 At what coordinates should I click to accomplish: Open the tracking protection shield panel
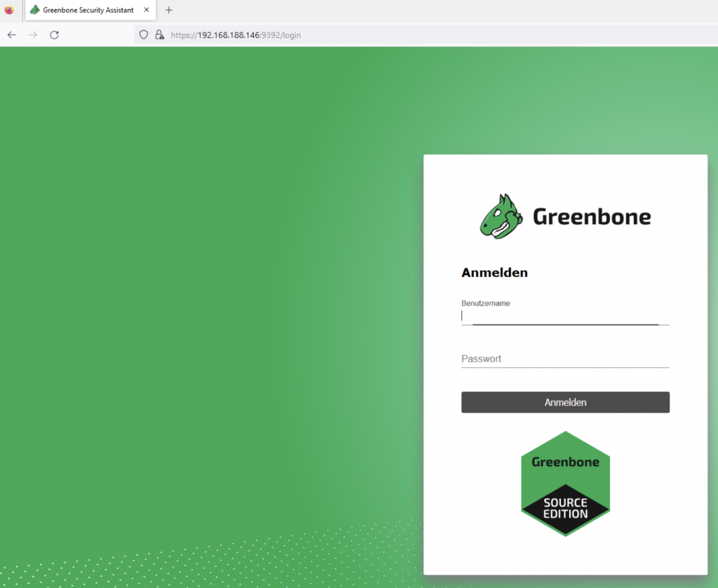[x=144, y=35]
